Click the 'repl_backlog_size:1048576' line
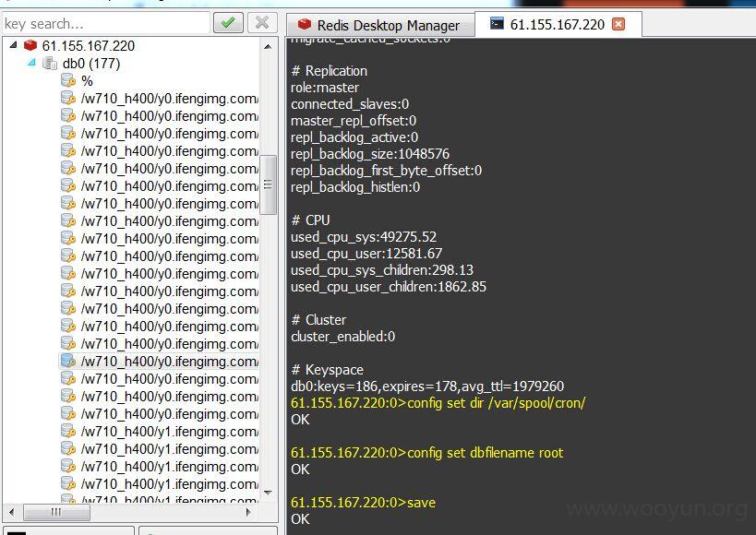Viewport: 756px width, 535px height. point(370,154)
